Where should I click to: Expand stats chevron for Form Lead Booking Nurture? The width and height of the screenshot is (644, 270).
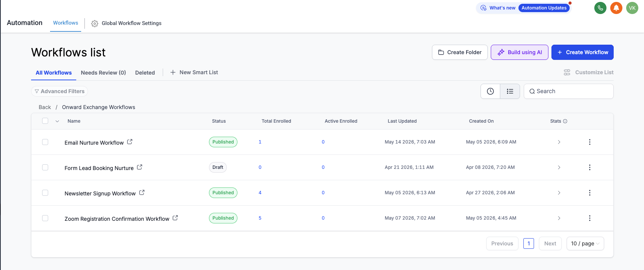559,167
